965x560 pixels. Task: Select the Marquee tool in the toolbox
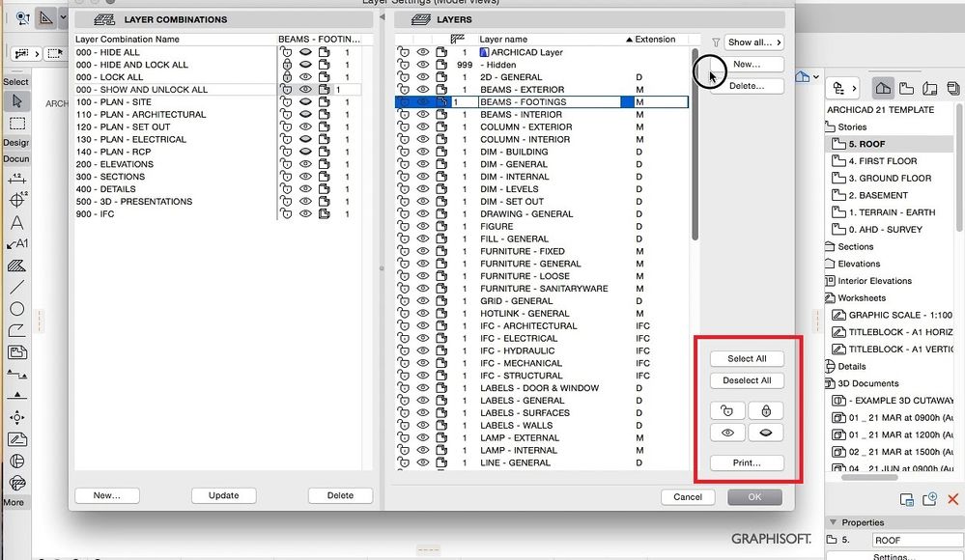pyautogui.click(x=16, y=124)
